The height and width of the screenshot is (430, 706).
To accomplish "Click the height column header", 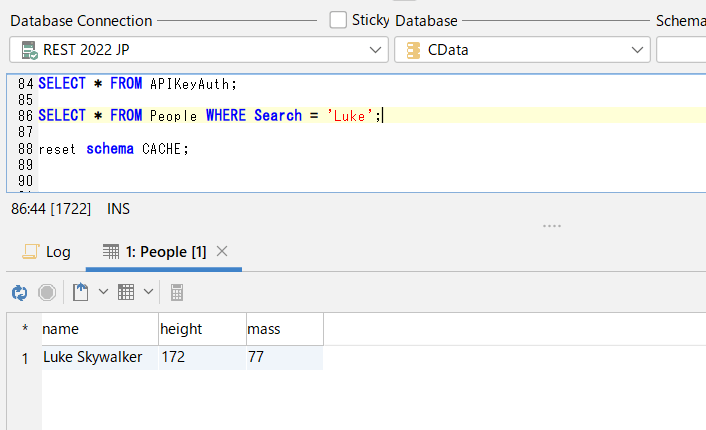I will coord(203,329).
